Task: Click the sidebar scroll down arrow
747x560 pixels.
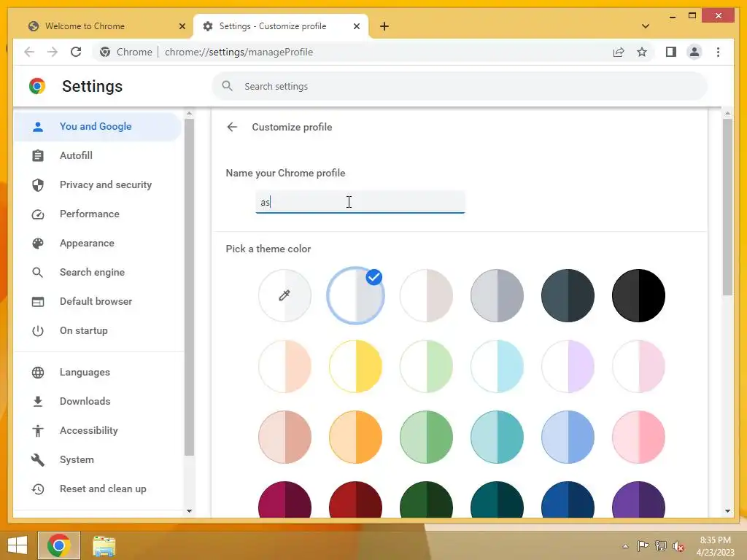Action: (189, 511)
